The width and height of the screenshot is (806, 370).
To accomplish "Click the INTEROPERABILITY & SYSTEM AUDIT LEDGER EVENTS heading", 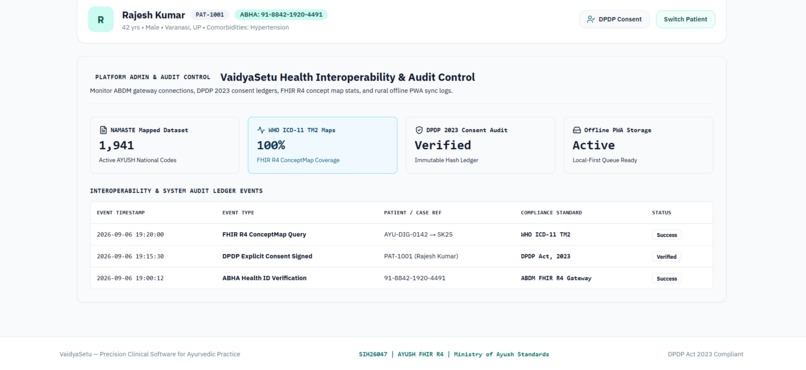I will 176,191.
